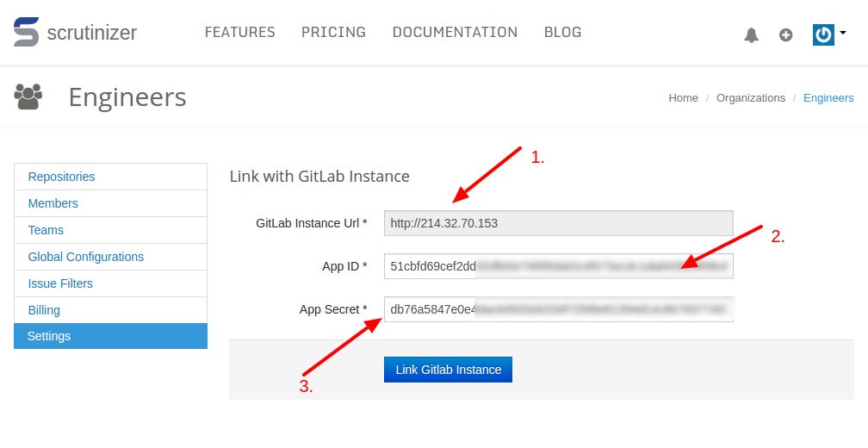Open the Features menu item
Screen dimensions: 868x448
tap(239, 32)
